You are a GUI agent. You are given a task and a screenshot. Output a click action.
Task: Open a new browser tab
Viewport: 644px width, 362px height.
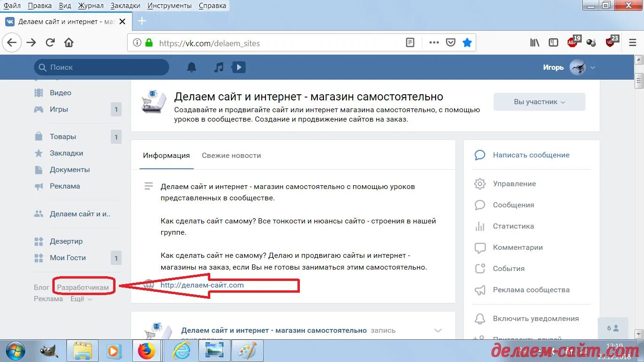142,21
